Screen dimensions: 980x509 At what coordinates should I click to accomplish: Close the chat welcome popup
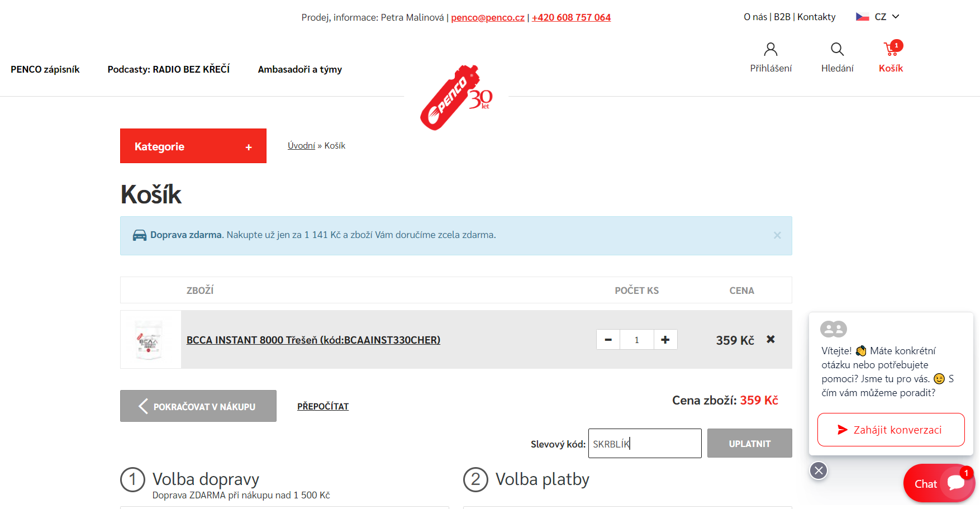coord(819,470)
